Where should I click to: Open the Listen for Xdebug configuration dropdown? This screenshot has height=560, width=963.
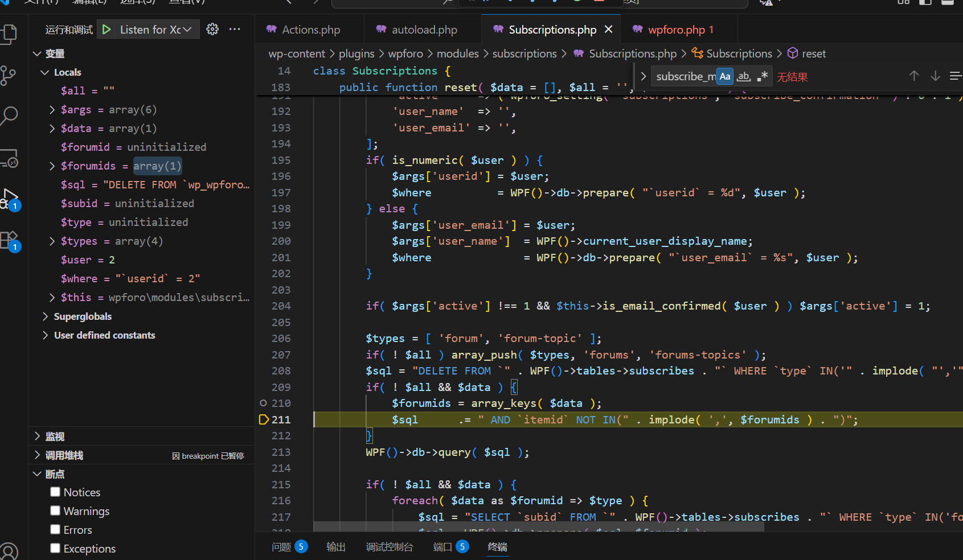(x=156, y=29)
